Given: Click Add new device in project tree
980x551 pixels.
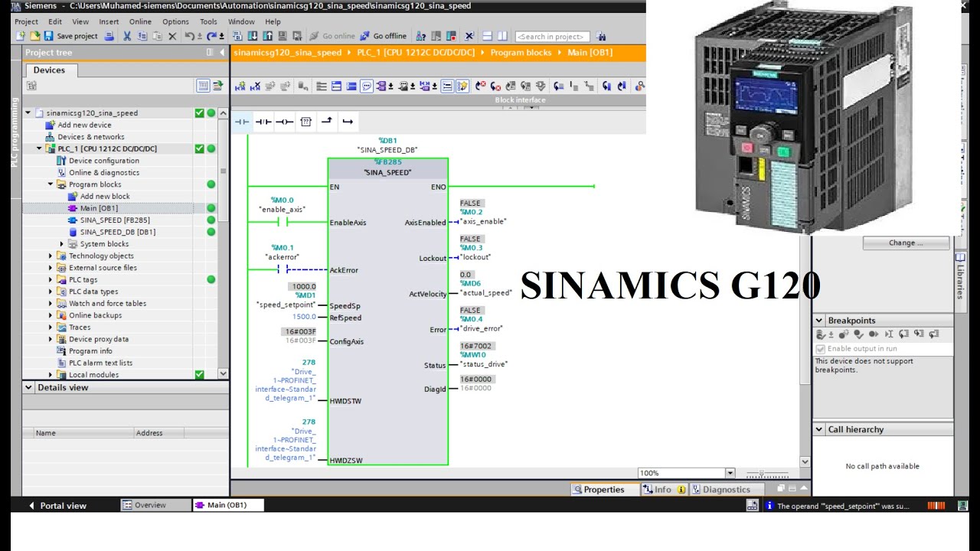Looking at the screenshot, I should tap(84, 125).
